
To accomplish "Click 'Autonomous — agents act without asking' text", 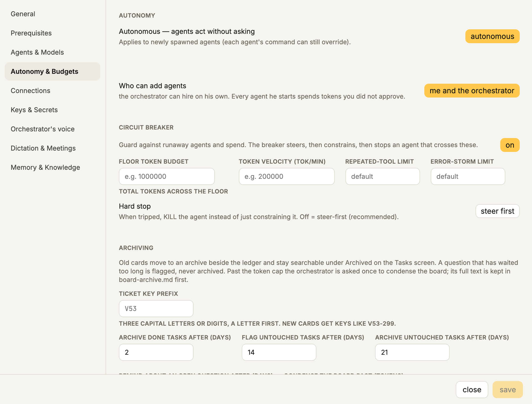I will click(x=187, y=31).
